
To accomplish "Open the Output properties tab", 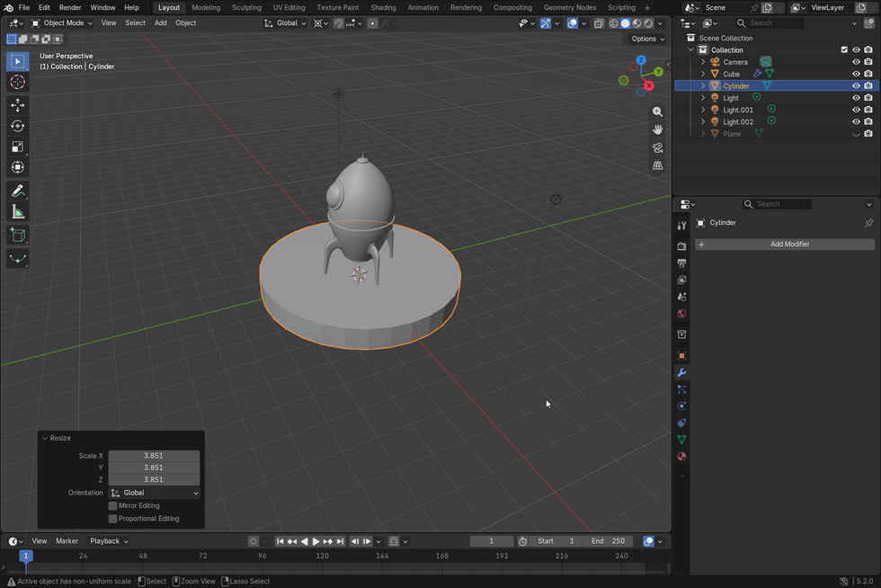I will [681, 263].
